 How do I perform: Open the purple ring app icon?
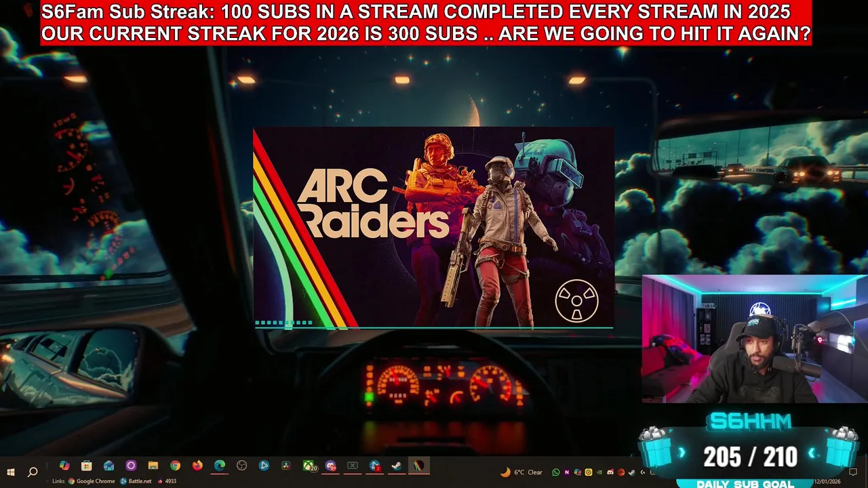131,466
